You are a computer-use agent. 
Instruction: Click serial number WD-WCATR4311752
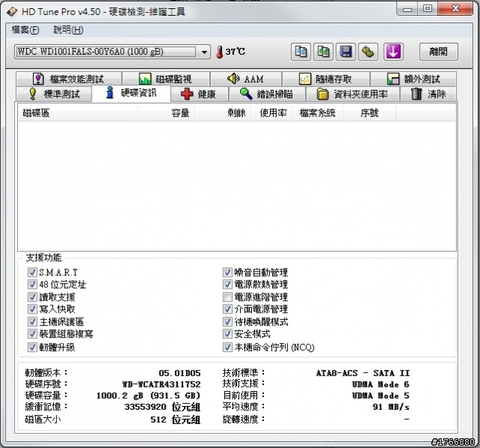(161, 384)
